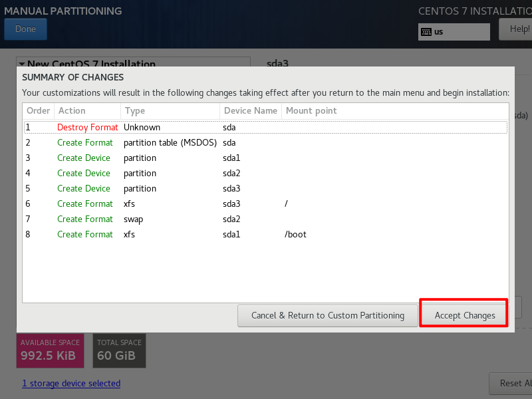Select the / mount point cell in row 6
This screenshot has height=399, width=532.
286,204
